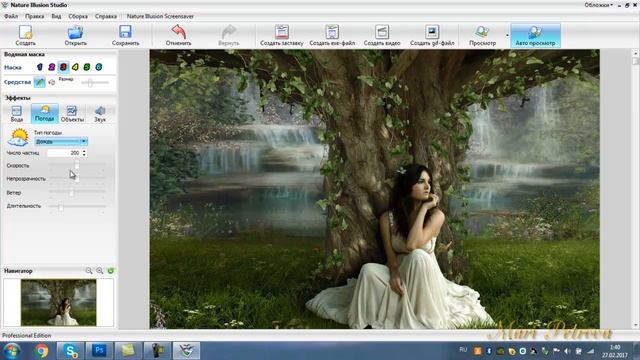Image resolution: width=640 pixels, height=360 pixels.
Task: Click the main canvas image
Action: point(374,189)
